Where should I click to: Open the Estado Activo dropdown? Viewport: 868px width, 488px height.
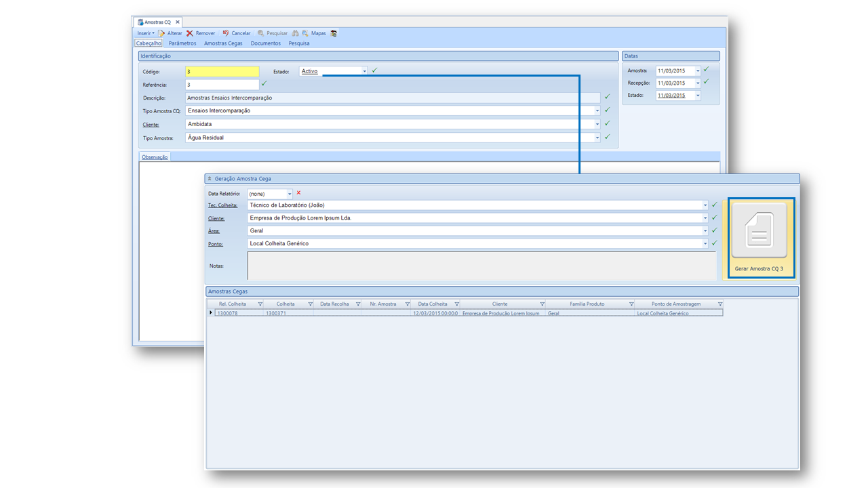364,71
